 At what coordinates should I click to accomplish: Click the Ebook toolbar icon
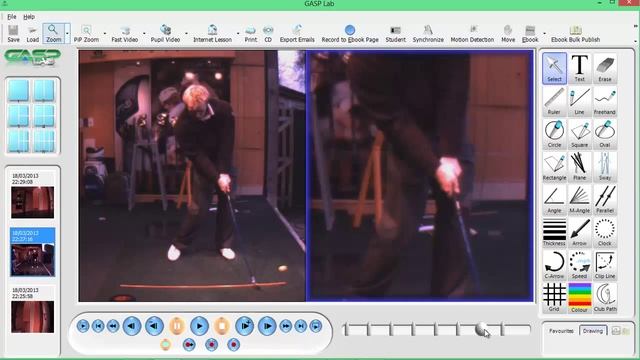click(x=530, y=33)
